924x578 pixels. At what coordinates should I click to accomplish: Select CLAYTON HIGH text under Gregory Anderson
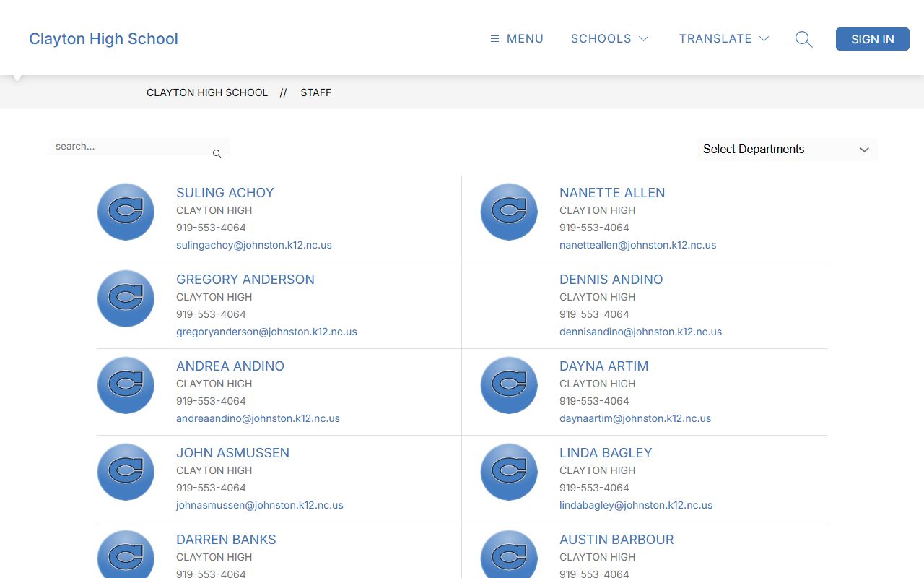[x=214, y=297]
